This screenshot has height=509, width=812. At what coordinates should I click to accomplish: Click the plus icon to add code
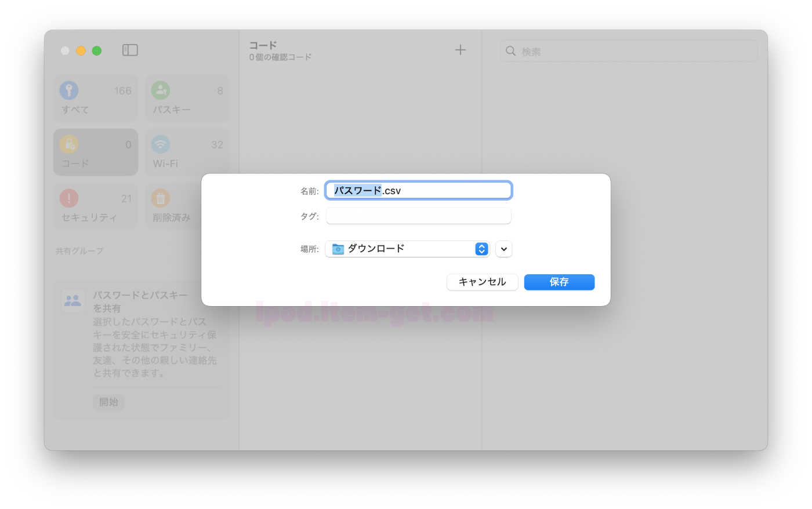(x=461, y=50)
